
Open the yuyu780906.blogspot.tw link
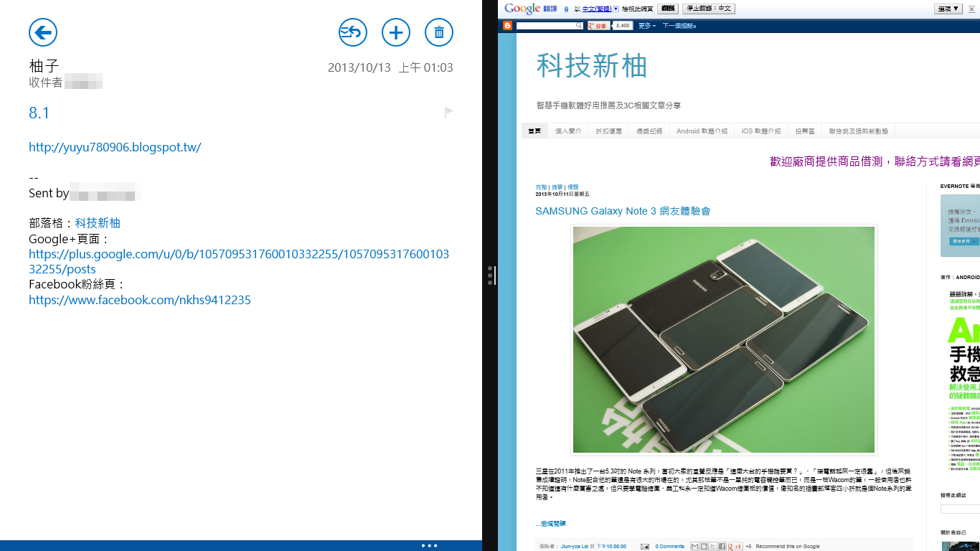pyautogui.click(x=115, y=147)
